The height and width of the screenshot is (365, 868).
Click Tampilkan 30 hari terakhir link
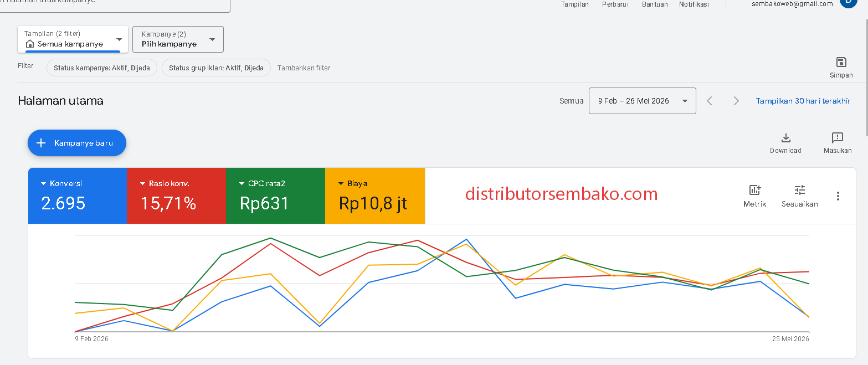tap(803, 101)
